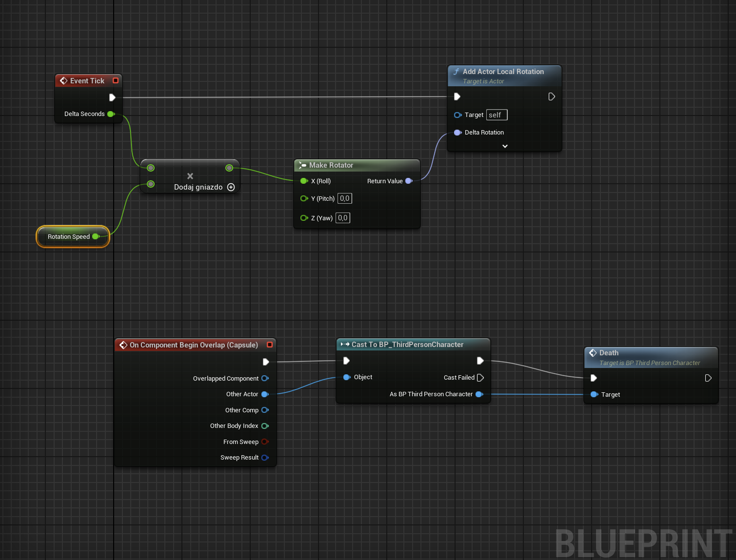Click the Cast Failed exec pin

coord(480,378)
